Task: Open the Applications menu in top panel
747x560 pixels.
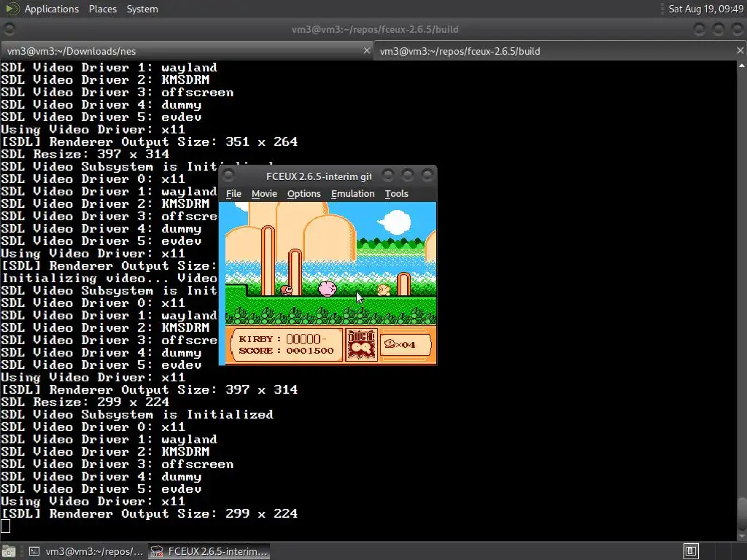Action: click(52, 9)
